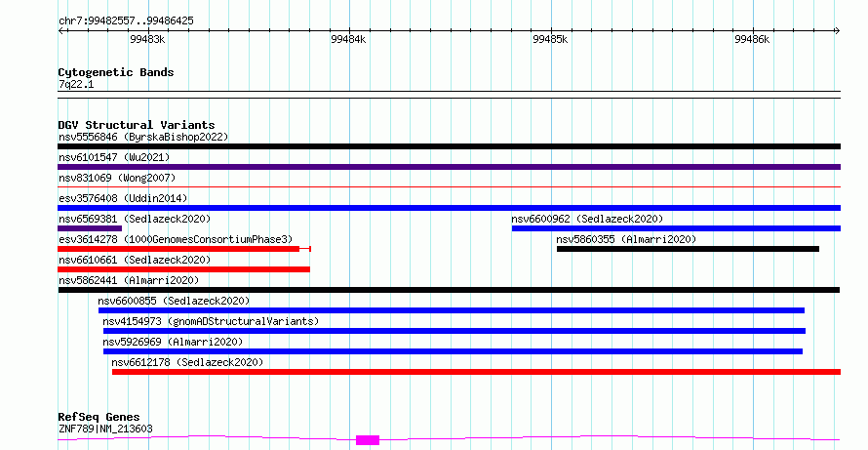
Task: Click the nsv5926969 (Almarri2020) label
Action: click(x=173, y=342)
